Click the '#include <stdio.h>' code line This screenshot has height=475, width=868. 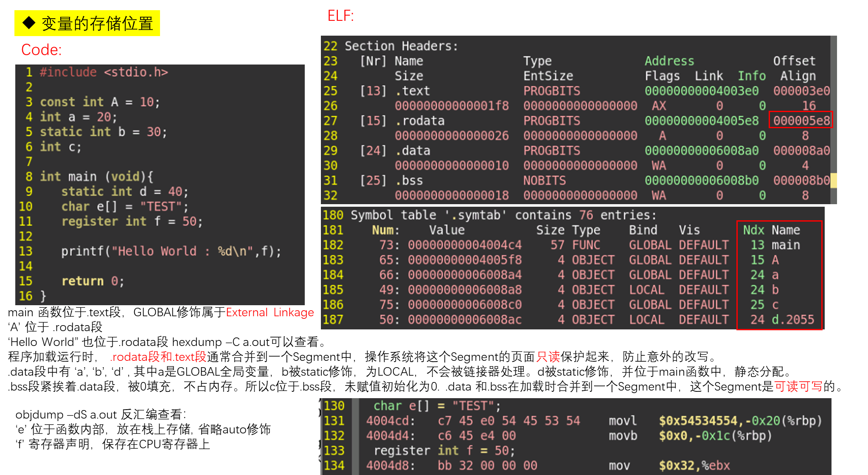click(104, 72)
